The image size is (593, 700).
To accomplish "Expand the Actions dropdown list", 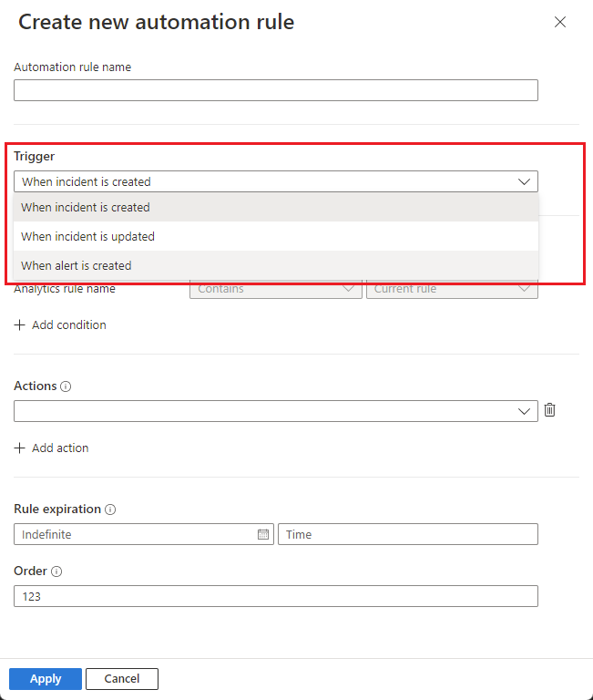I will click(x=276, y=411).
